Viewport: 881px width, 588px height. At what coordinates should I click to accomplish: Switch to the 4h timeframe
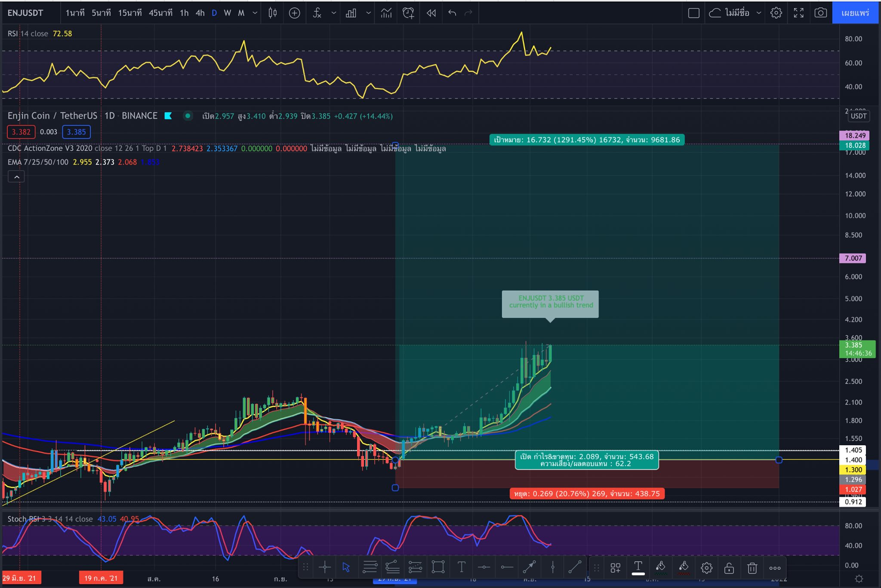(x=200, y=13)
